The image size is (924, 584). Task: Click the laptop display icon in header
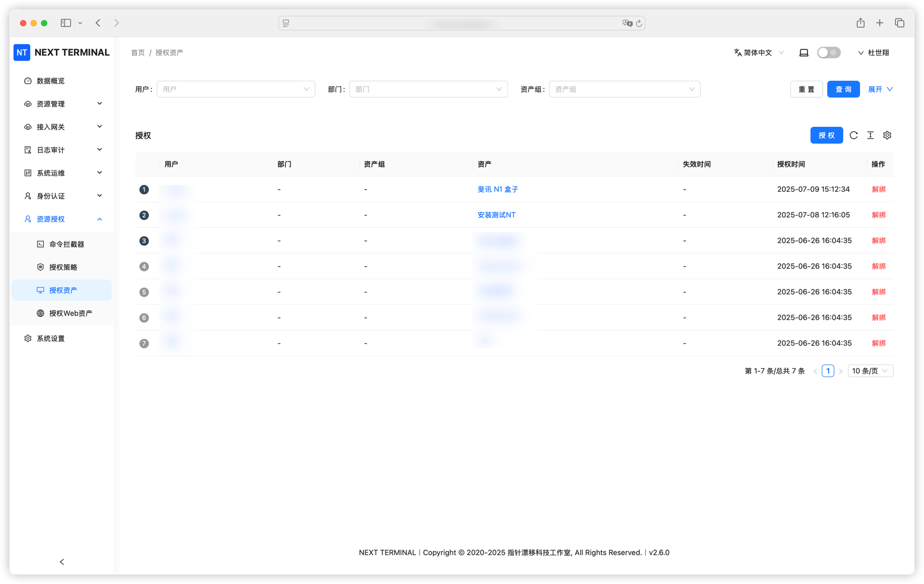pyautogui.click(x=804, y=52)
